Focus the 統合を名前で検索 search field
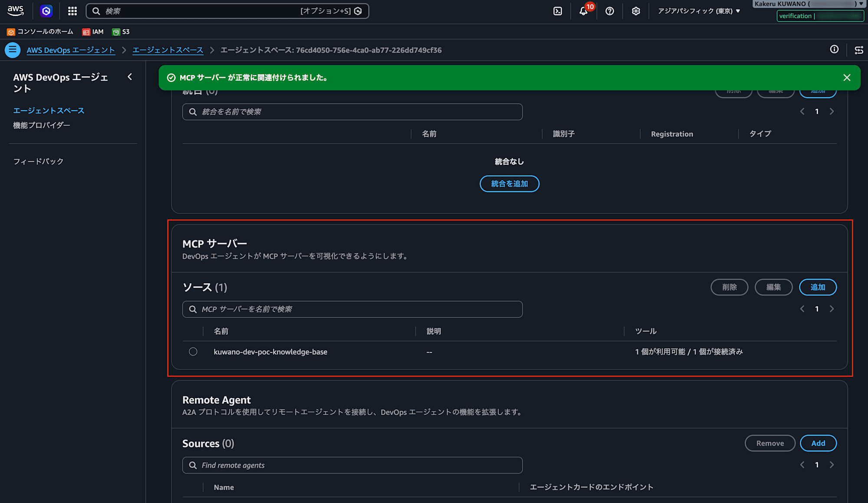 point(352,112)
